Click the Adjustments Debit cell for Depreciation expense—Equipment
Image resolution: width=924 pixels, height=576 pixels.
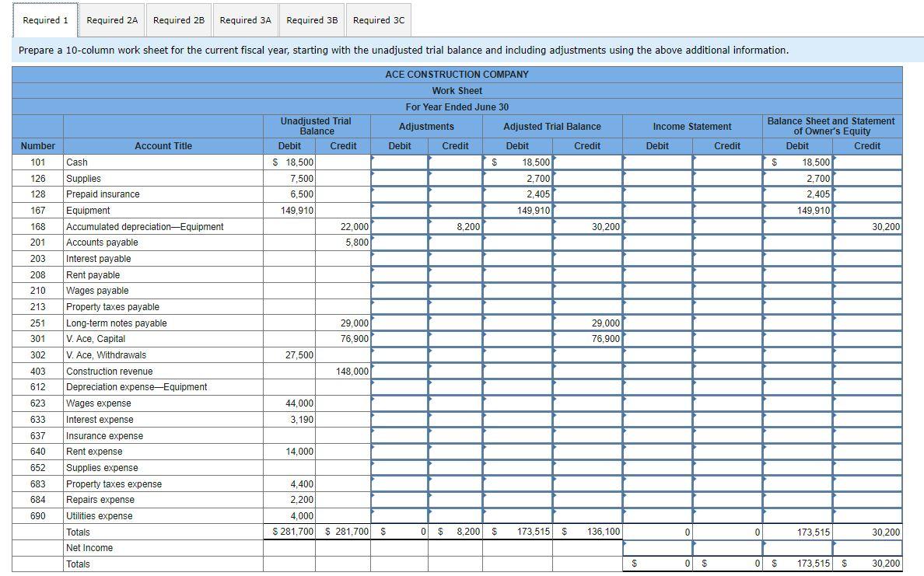pos(400,387)
